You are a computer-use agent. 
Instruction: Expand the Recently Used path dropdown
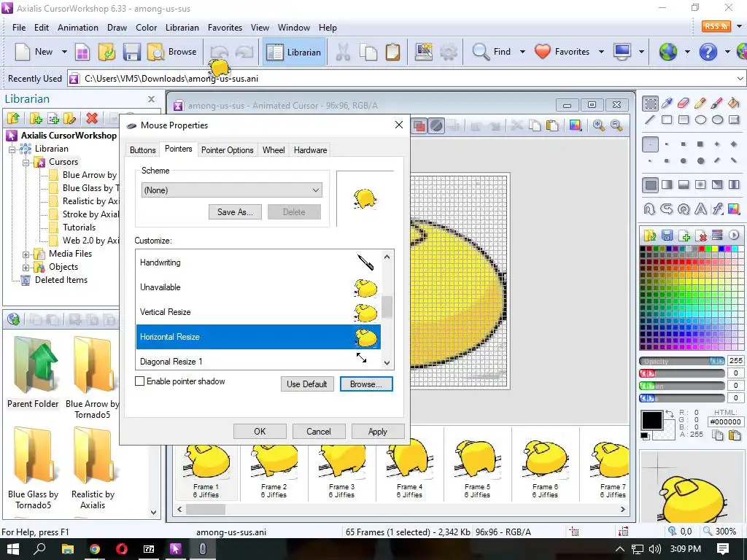[x=740, y=79]
